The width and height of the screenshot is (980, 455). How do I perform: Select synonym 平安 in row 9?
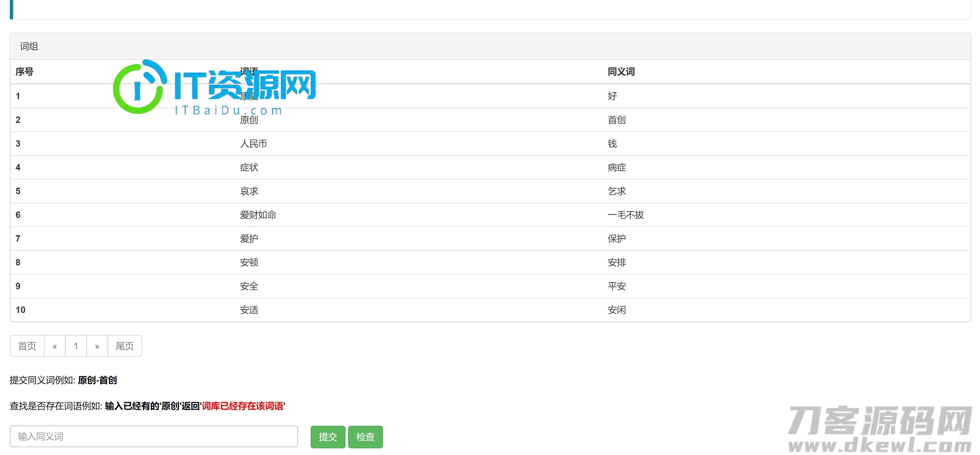point(617,286)
